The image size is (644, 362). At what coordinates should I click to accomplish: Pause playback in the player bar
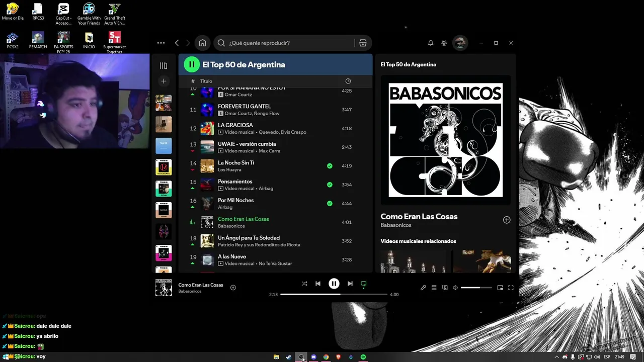pyautogui.click(x=334, y=284)
